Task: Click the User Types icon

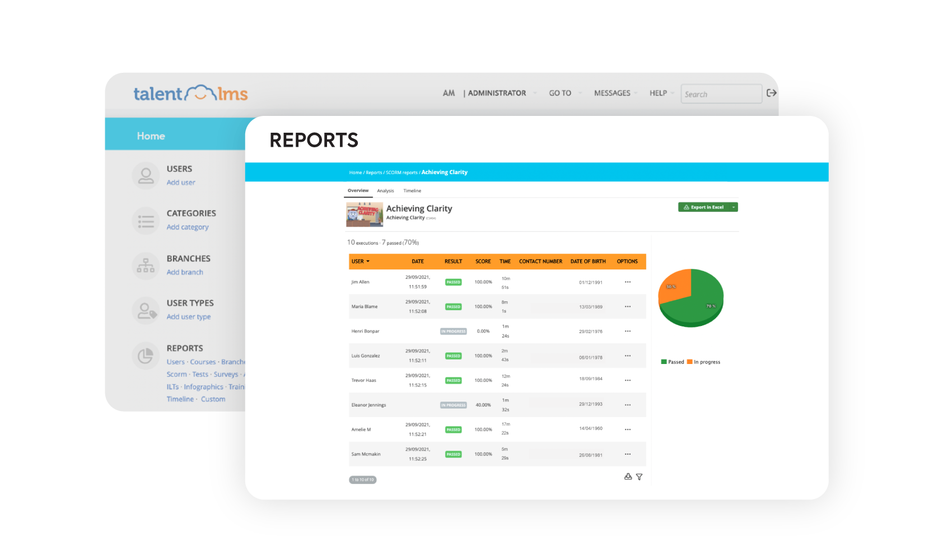Action: pyautogui.click(x=146, y=310)
